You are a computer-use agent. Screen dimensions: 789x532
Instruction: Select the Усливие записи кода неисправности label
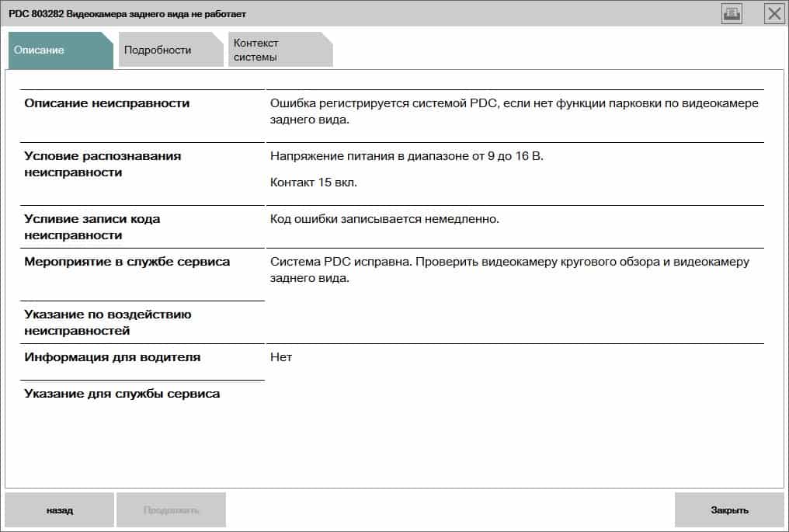click(92, 227)
